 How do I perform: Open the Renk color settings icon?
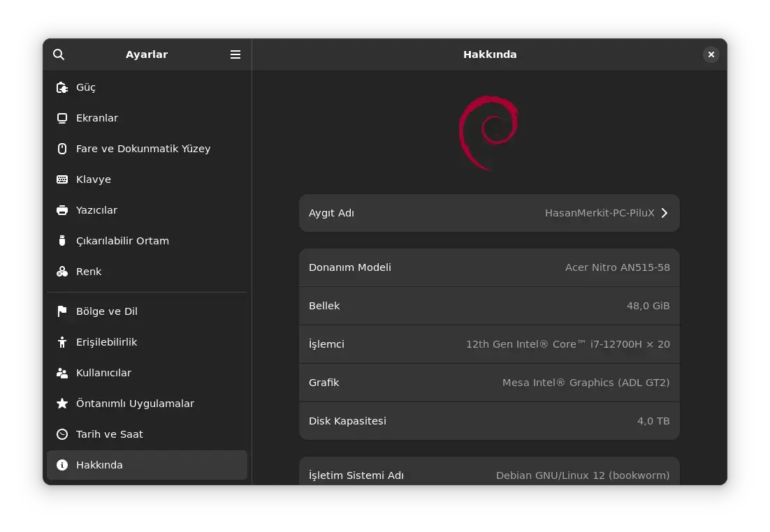coord(62,272)
